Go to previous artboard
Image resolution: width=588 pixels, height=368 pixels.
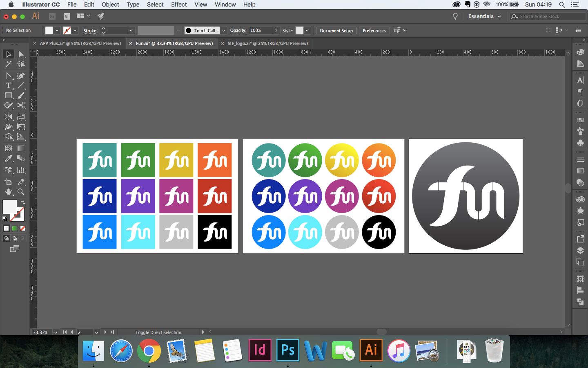pos(72,332)
